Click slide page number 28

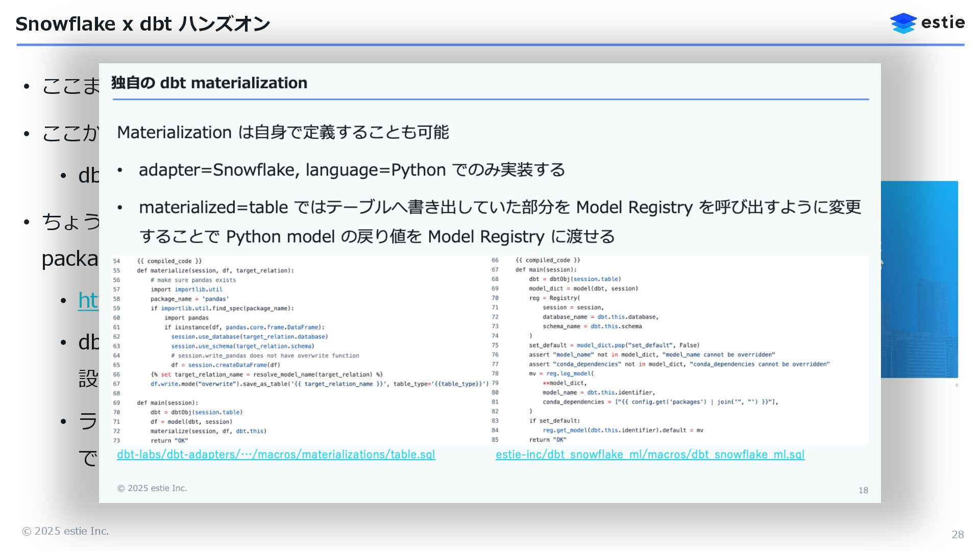pyautogui.click(x=957, y=534)
